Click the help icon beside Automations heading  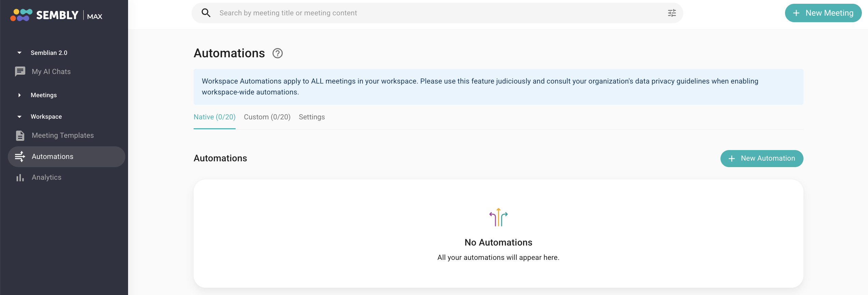point(277,54)
